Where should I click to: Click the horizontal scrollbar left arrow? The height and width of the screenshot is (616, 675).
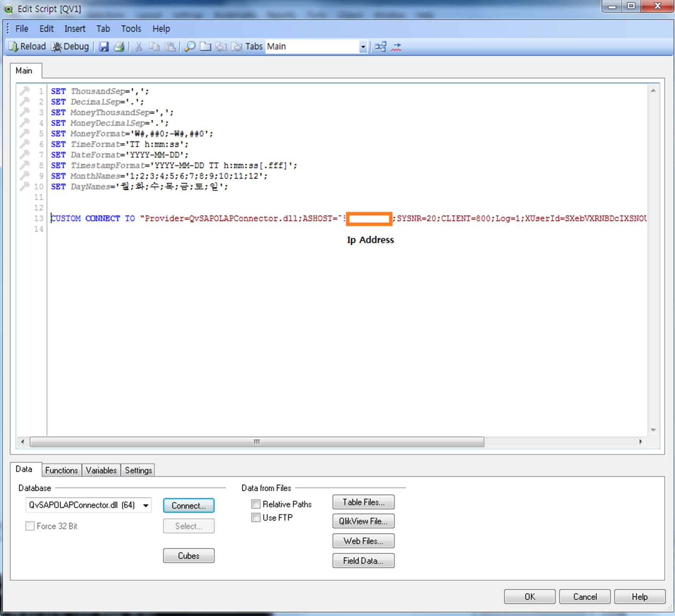23,442
